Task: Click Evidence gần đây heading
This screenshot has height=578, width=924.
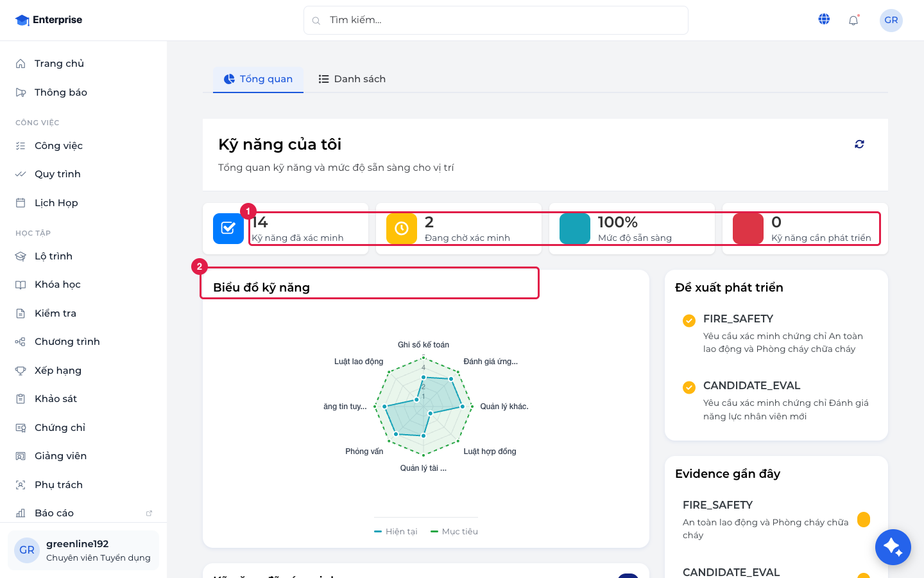Action: (x=728, y=474)
